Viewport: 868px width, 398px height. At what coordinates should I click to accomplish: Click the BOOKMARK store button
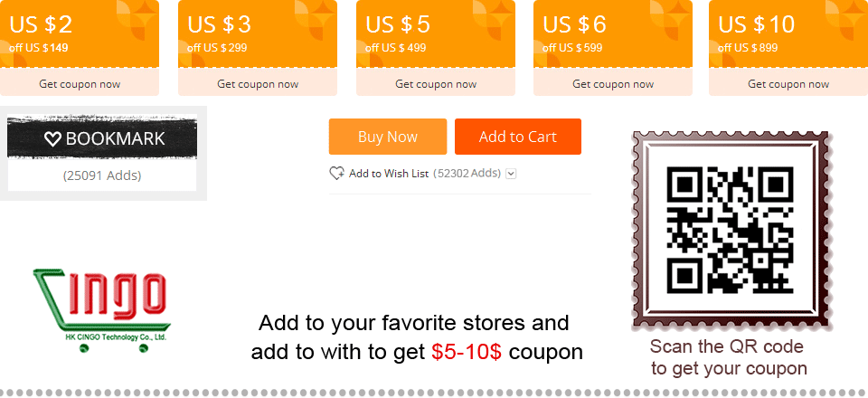pos(102,137)
